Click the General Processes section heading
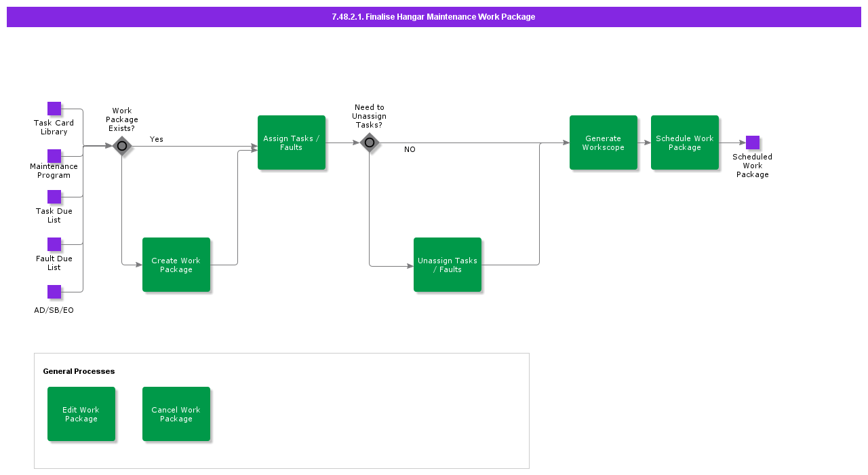Image resolution: width=868 pixels, height=475 pixels. click(79, 371)
